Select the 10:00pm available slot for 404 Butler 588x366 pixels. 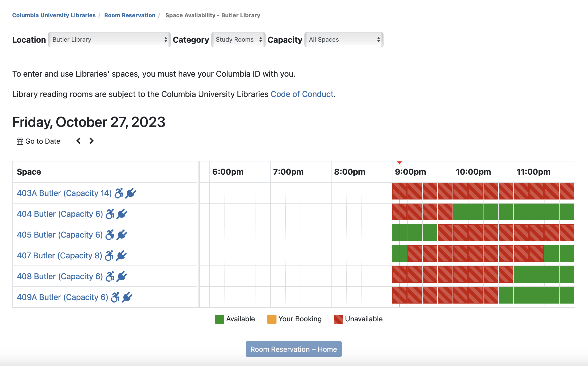[x=460, y=212]
